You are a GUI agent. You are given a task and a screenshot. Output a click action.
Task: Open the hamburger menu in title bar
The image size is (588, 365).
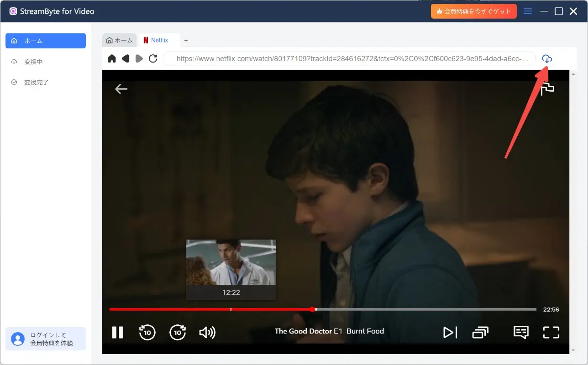[528, 11]
